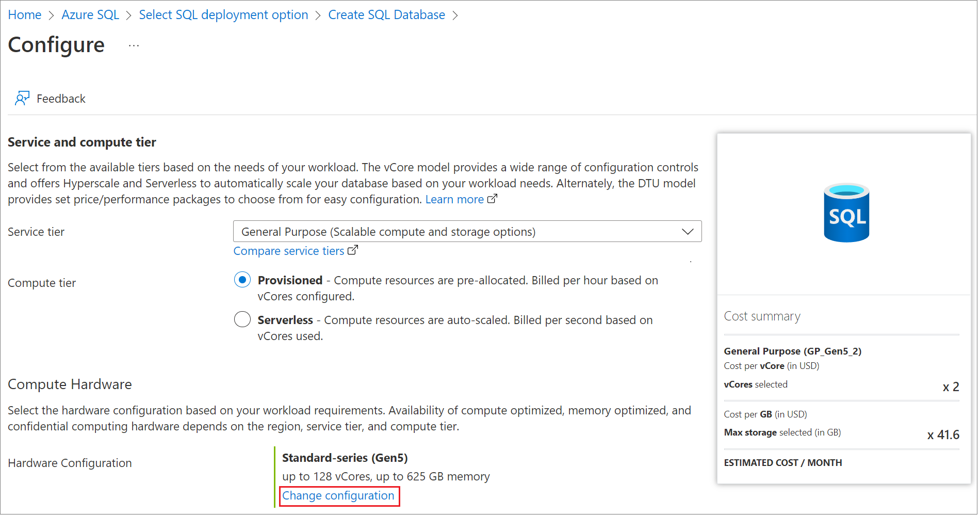Open the Learn more documentation link
Viewport: 980px width, 515px height.
coord(454,199)
